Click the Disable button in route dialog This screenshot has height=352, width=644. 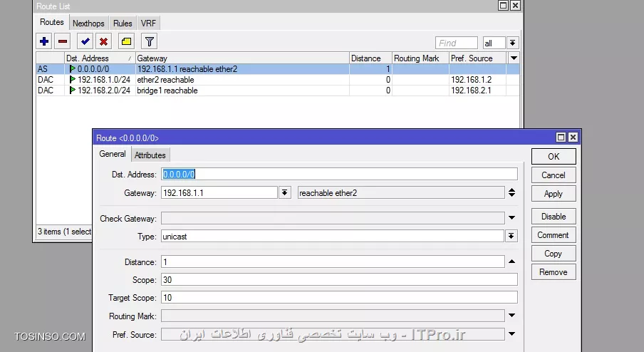[x=554, y=217]
